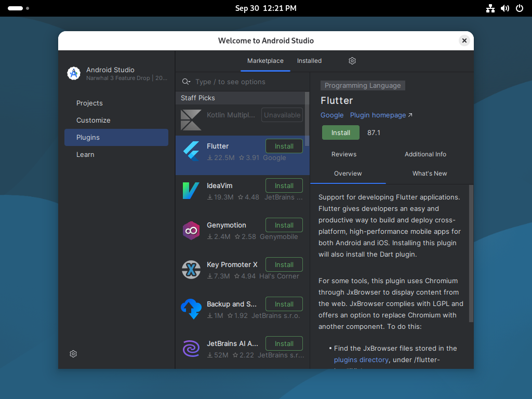Select the Backup and Sync plugin icon
The height and width of the screenshot is (399, 532).
pyautogui.click(x=191, y=309)
